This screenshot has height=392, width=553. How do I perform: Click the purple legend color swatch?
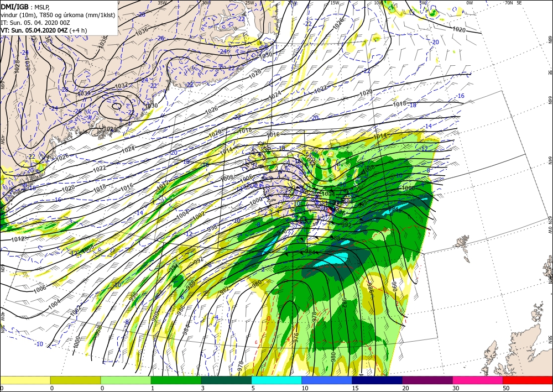coord(427,380)
